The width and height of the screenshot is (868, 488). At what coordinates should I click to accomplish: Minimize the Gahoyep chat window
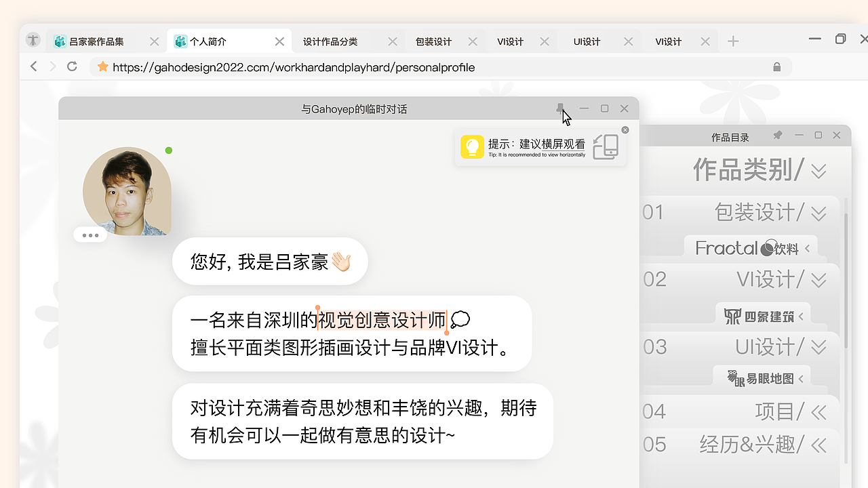(584, 108)
